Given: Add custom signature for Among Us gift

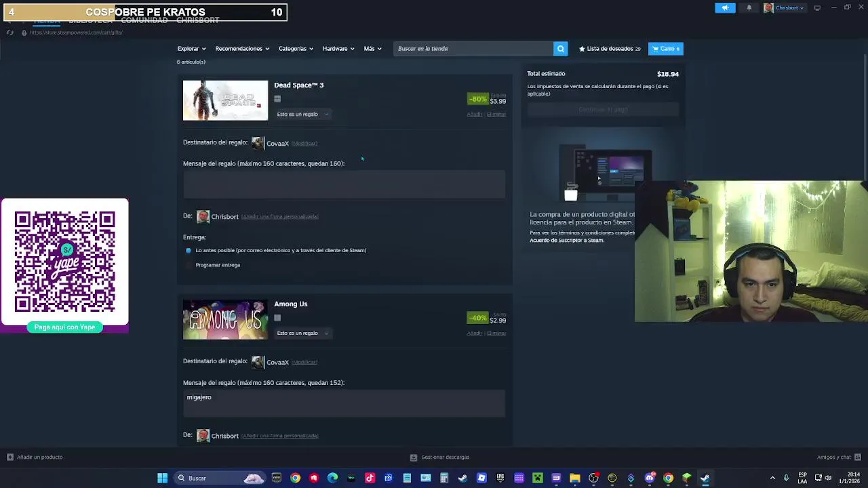Looking at the screenshot, I should click(x=279, y=436).
